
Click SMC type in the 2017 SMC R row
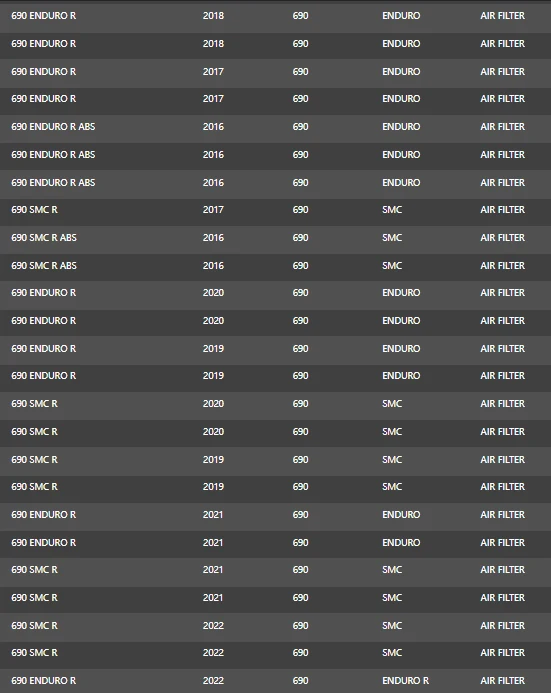tap(392, 209)
